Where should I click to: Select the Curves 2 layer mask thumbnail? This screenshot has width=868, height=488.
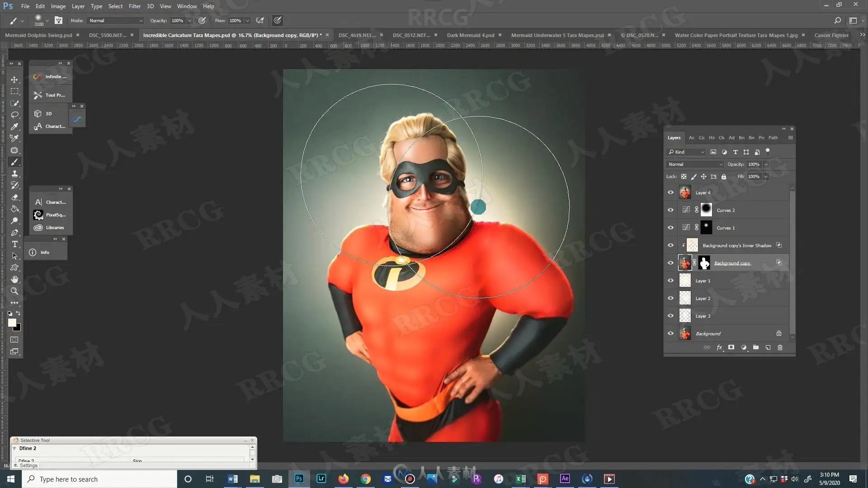tap(706, 210)
